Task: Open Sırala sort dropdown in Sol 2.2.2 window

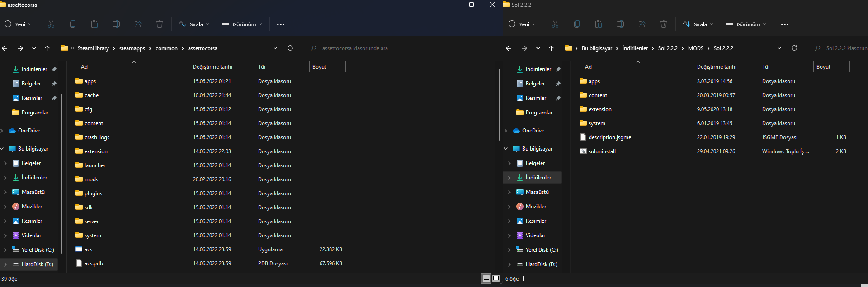Action: 698,24
